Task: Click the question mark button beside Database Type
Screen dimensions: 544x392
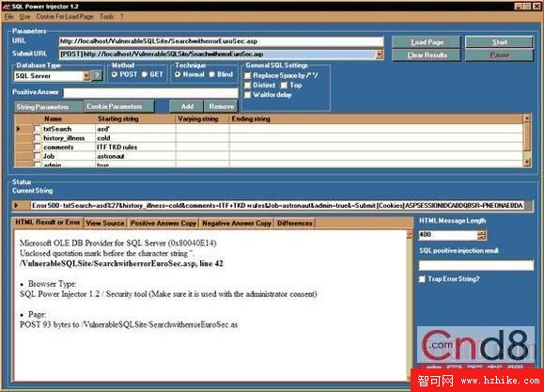Action: pos(98,76)
